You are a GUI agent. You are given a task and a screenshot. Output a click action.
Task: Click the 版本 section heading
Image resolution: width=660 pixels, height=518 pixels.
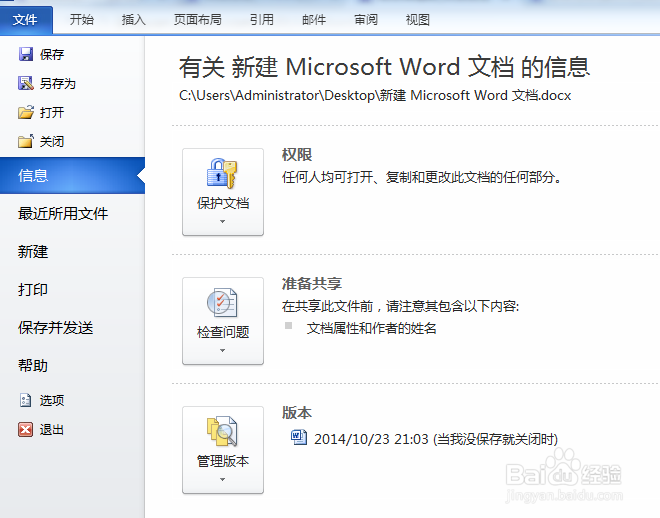click(x=297, y=412)
